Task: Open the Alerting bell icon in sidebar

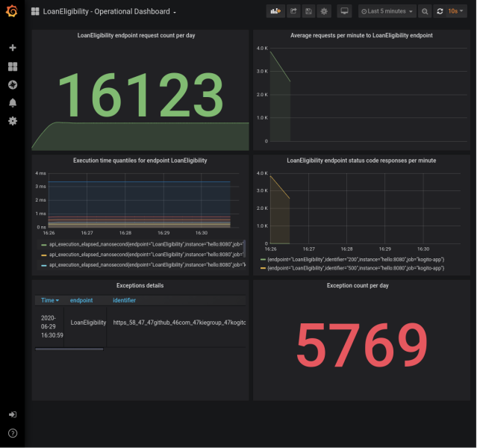Action: click(13, 103)
